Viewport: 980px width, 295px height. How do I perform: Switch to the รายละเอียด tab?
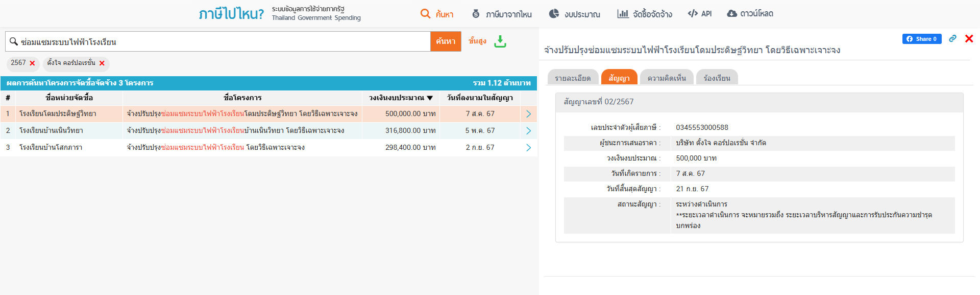(572, 78)
